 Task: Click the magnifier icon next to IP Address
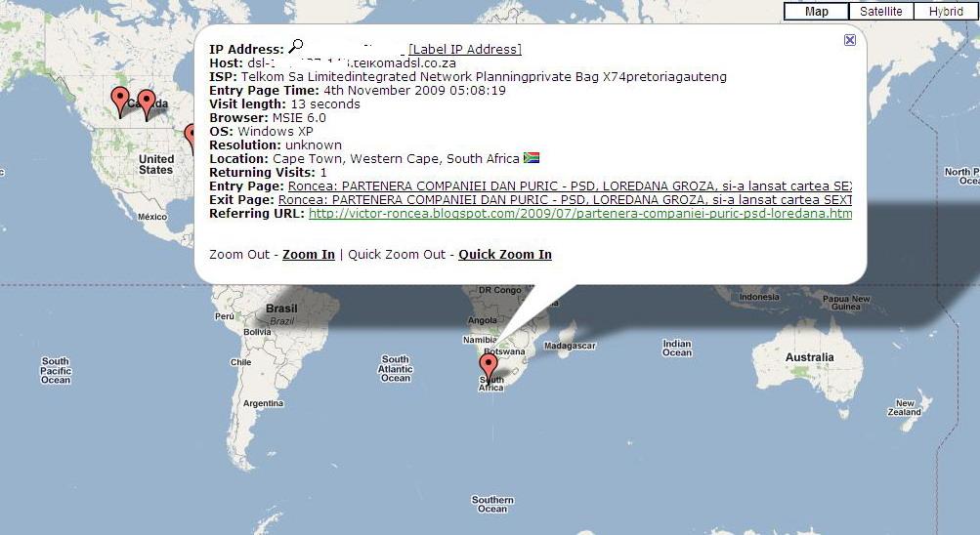(x=296, y=45)
